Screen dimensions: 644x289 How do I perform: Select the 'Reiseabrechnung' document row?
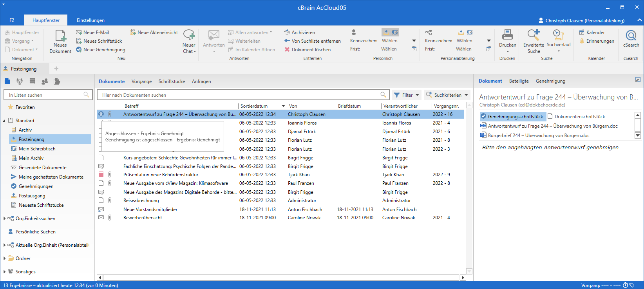pyautogui.click(x=280, y=200)
